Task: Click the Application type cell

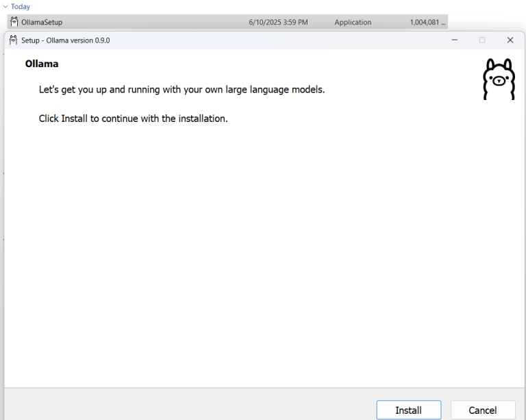Action: pos(353,22)
